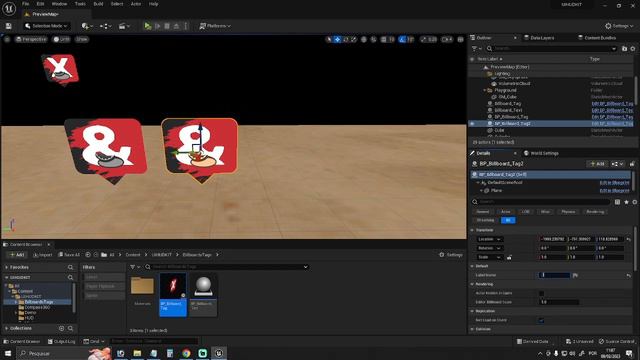Switch to the World Settings tab
The image size is (640, 360).
541,153
